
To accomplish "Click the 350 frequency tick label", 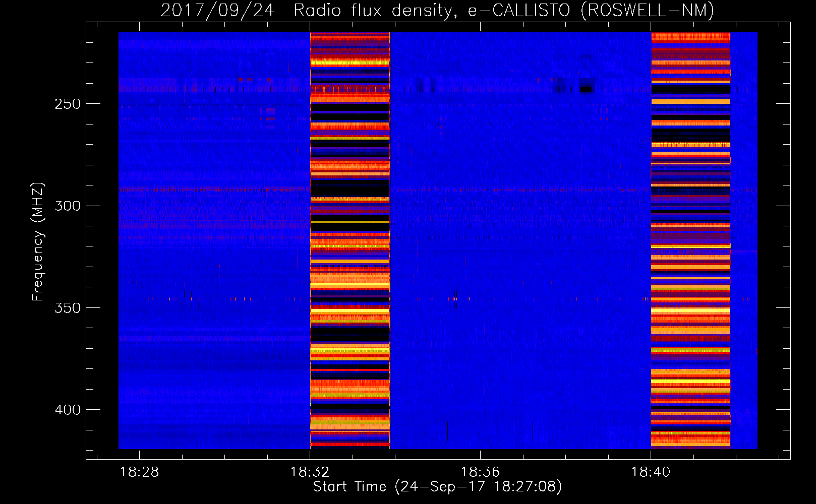I will (68, 308).
